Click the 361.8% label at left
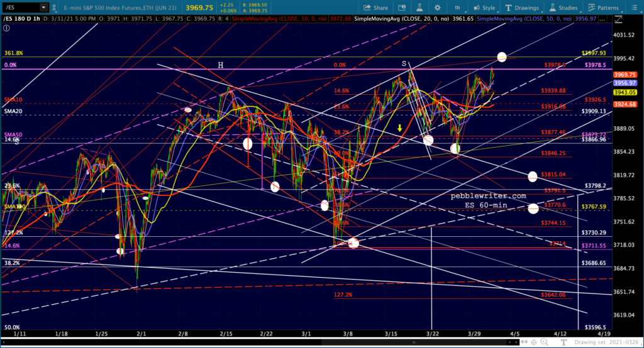 14,53
